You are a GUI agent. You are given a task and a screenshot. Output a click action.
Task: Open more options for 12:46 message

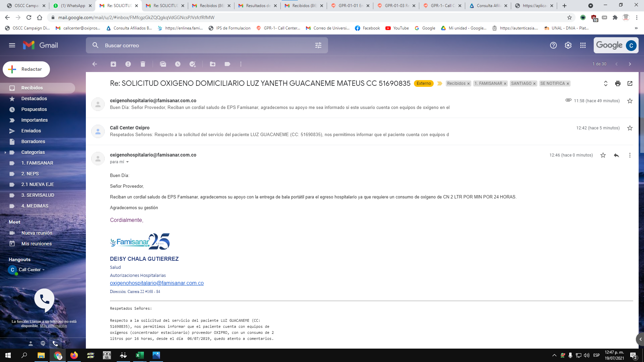[630, 155]
